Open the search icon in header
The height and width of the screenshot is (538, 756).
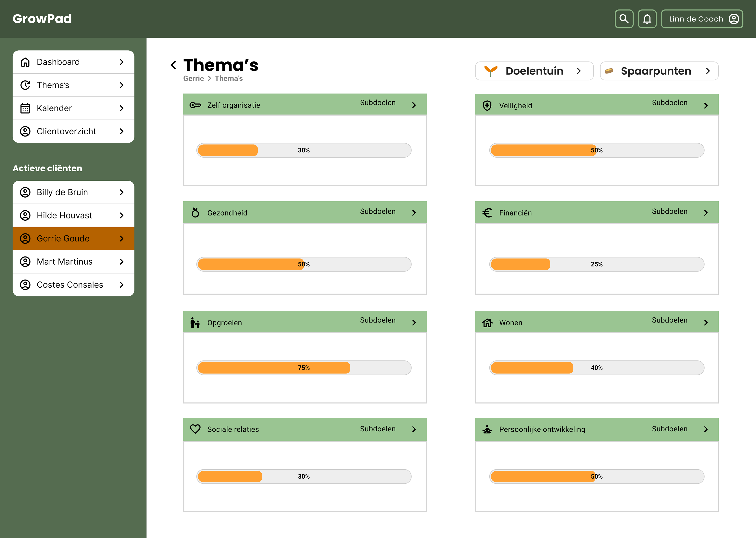624,19
